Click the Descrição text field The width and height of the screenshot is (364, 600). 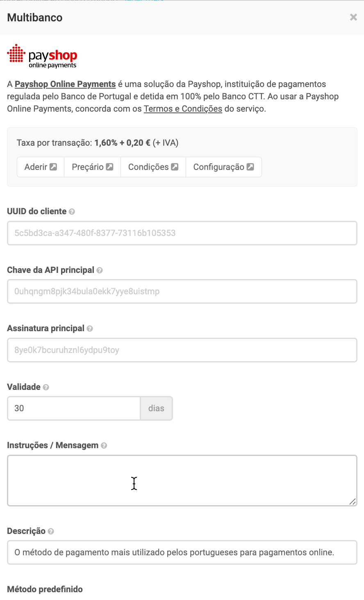pos(182,552)
